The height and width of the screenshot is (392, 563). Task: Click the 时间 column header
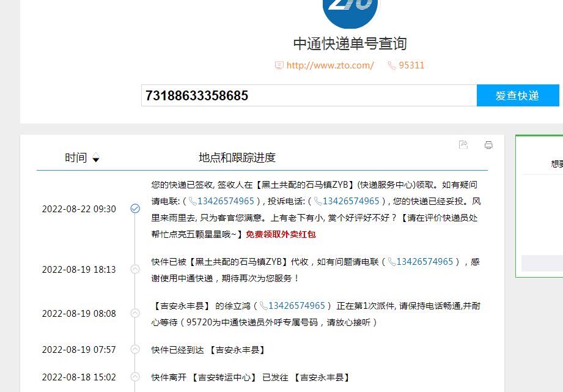click(x=76, y=158)
